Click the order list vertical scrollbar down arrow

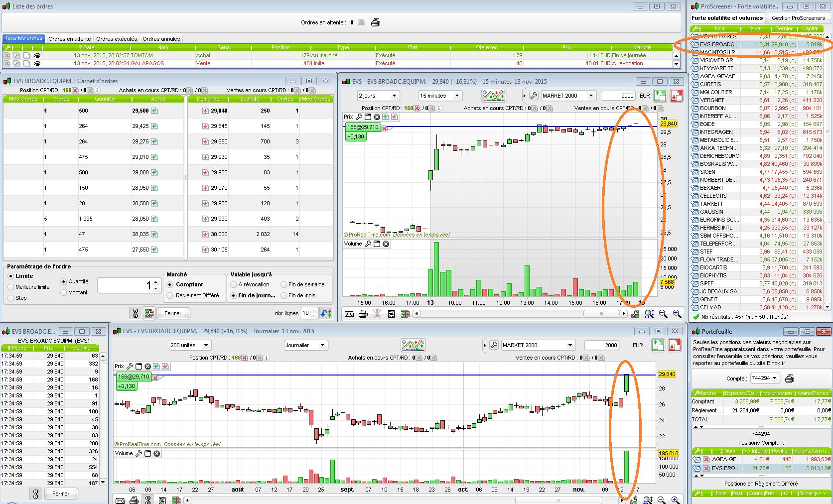677,64
